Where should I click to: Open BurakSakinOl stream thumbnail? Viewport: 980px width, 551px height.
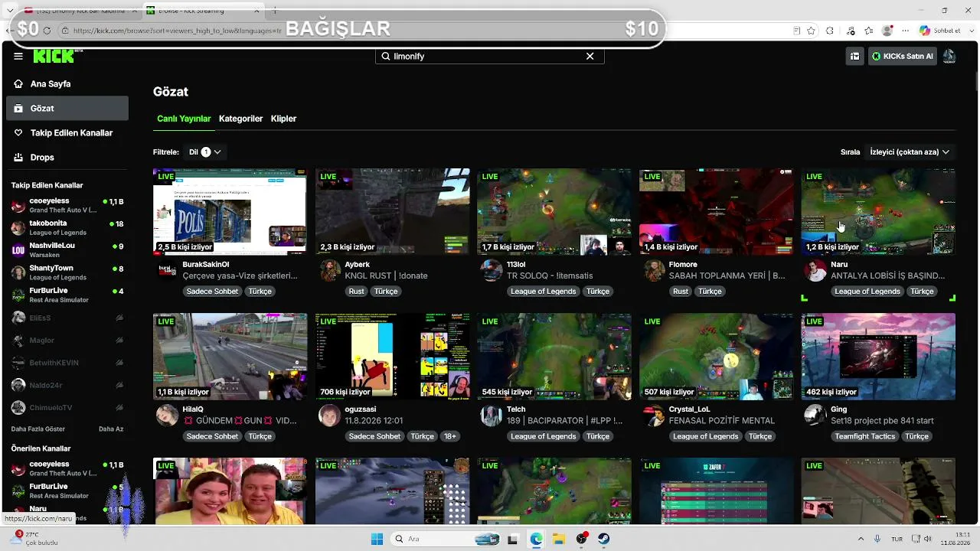tap(230, 212)
